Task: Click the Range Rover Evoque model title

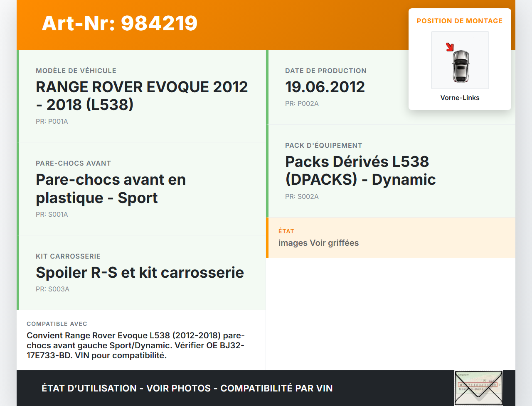Action: pyautogui.click(x=142, y=95)
